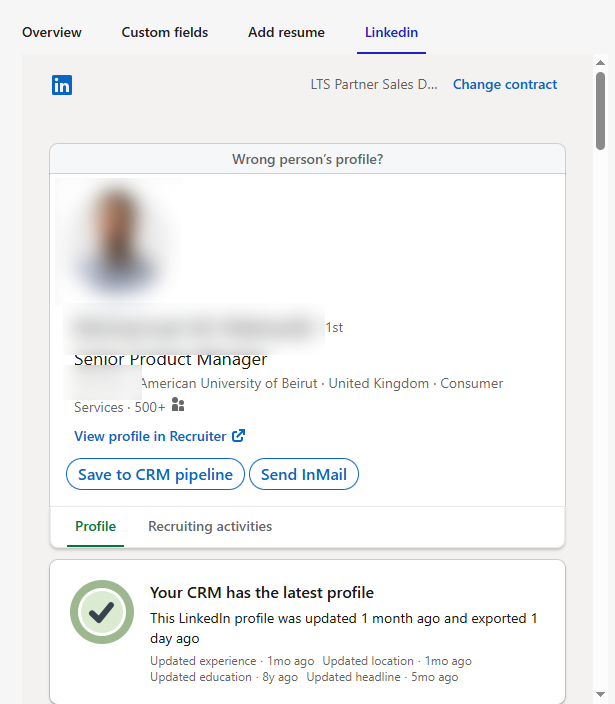Click the scrollbar down arrow
615x704 pixels.
pos(600,695)
